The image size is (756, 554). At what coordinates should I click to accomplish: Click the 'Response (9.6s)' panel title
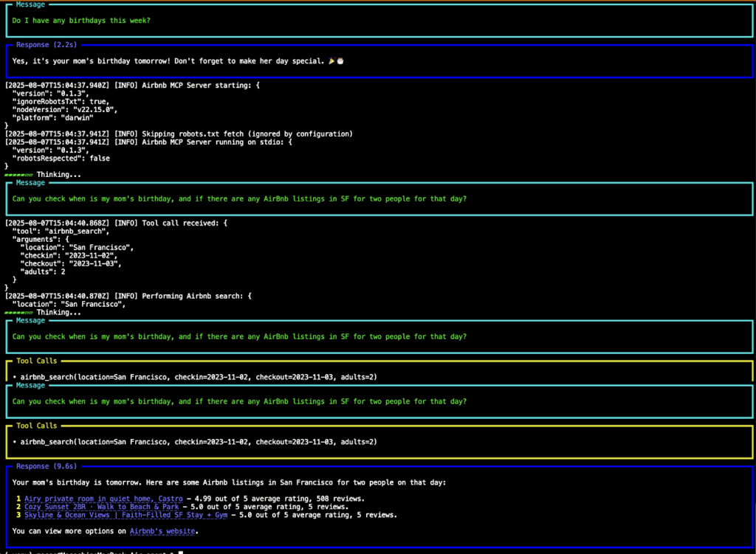click(x=47, y=466)
